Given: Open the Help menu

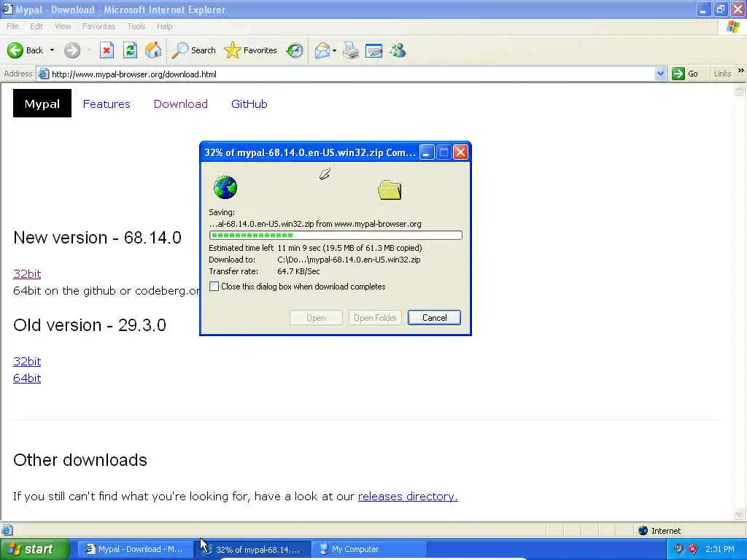Looking at the screenshot, I should click(164, 26).
